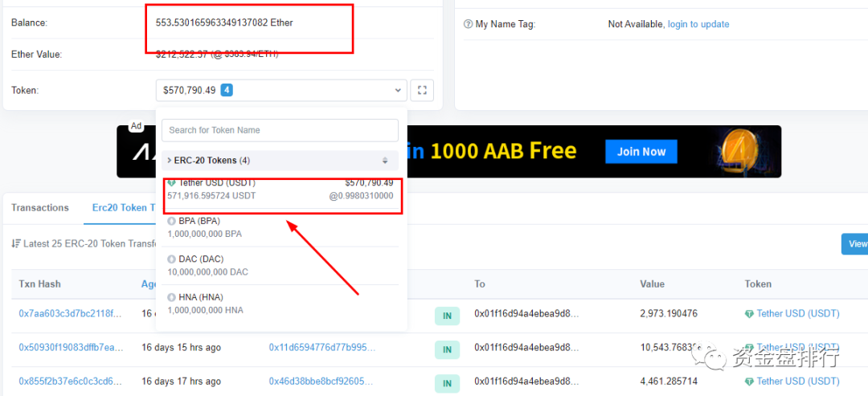868x396 pixels.
Task: Click the 1,000,000,000 BPA amount
Action: [x=205, y=234]
